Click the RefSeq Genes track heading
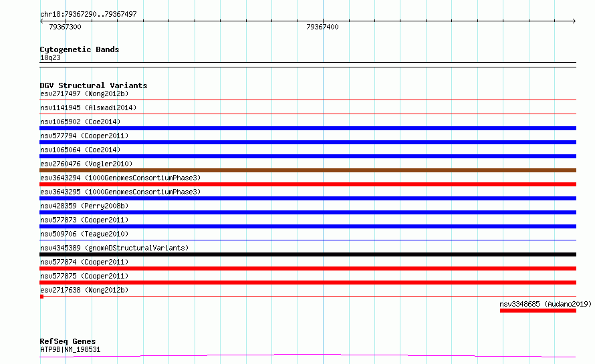Screen dimensions: 595x364 [x=68, y=341]
